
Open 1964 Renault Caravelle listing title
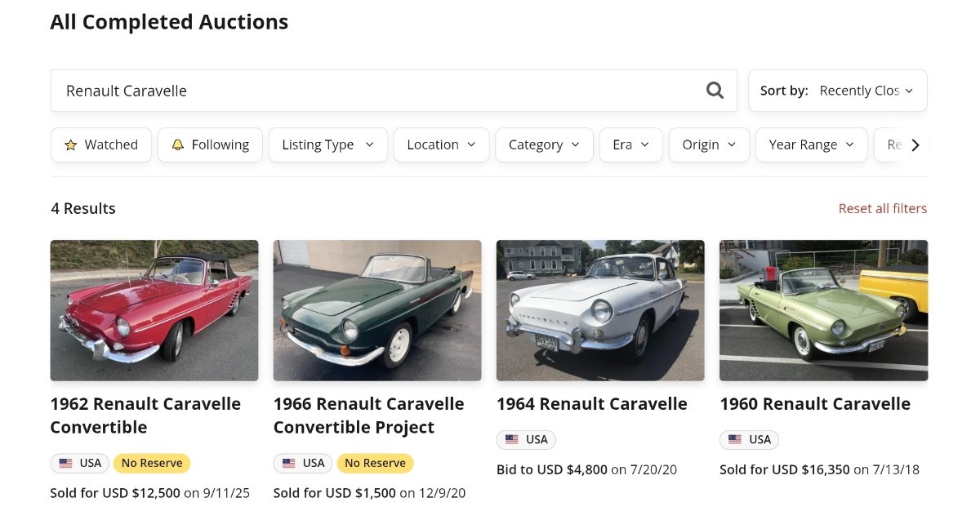pos(592,403)
